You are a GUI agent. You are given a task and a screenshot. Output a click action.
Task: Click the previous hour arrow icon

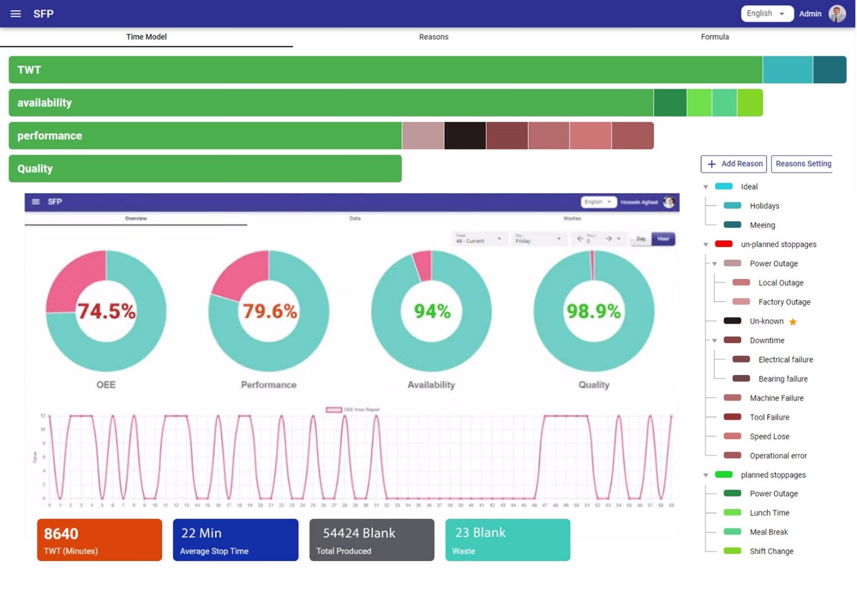tap(580, 238)
